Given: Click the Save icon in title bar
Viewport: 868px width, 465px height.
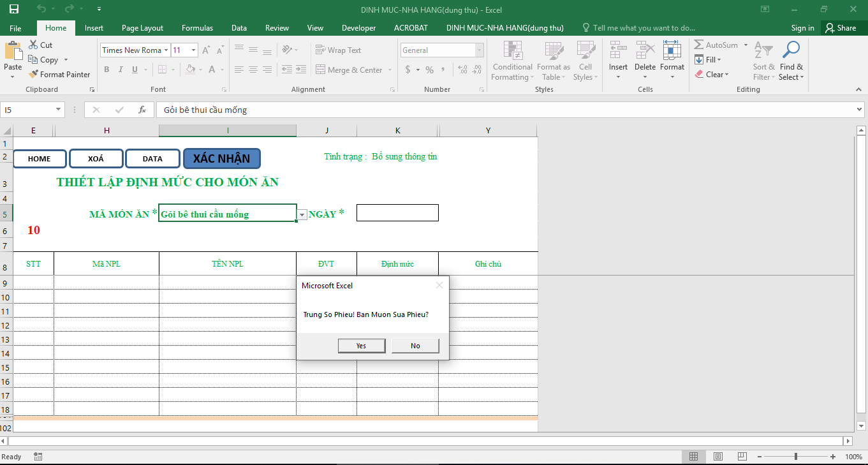Looking at the screenshot, I should 13,9.
